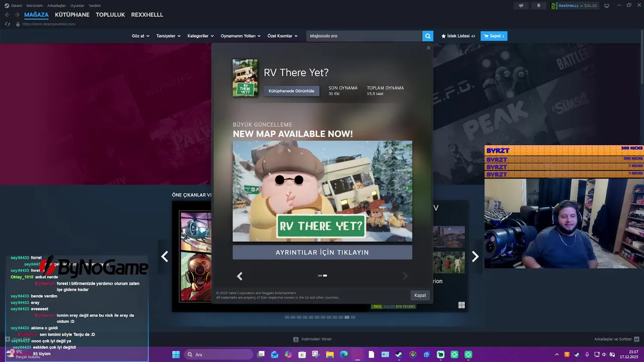Open Task View on the taskbar
644x362 pixels.
coord(261,354)
